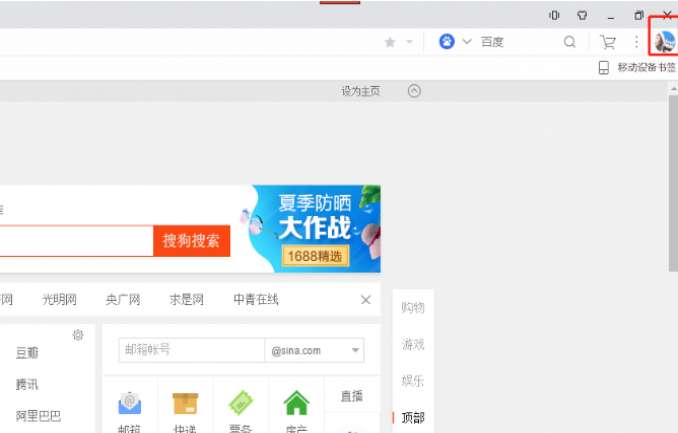Viewport: 678px width, 433px height.
Task: Jump to 顶部 in side navigation
Action: 413,418
